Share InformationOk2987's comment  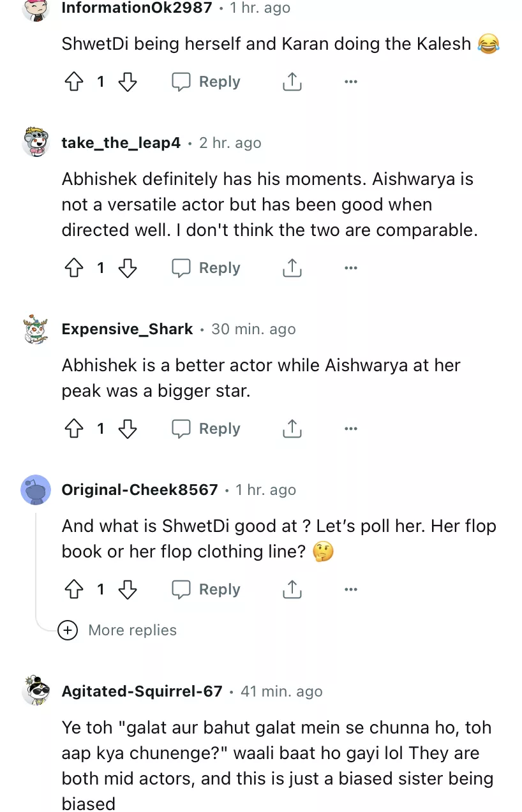click(292, 82)
